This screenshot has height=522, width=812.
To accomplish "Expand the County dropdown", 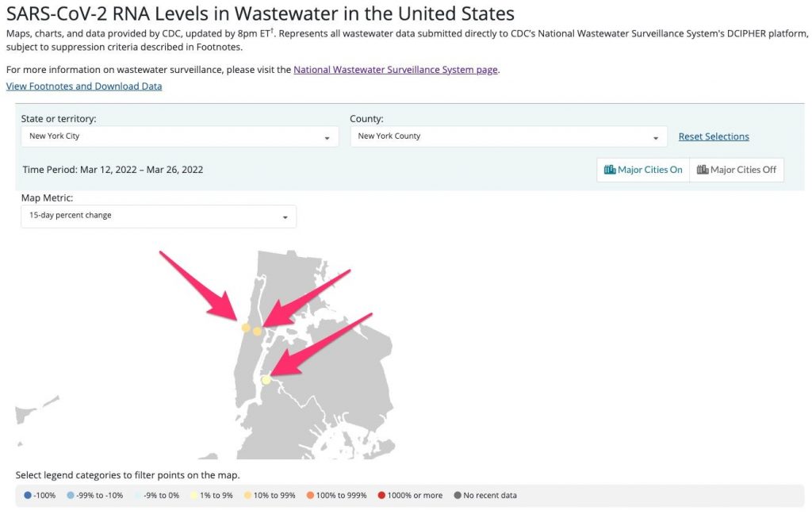I will tap(508, 136).
